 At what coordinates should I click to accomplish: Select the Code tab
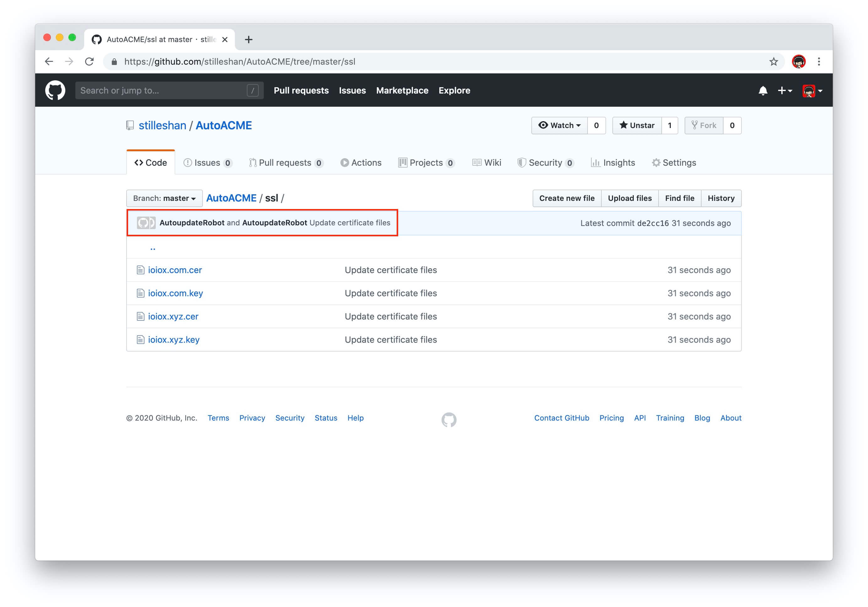tap(150, 162)
